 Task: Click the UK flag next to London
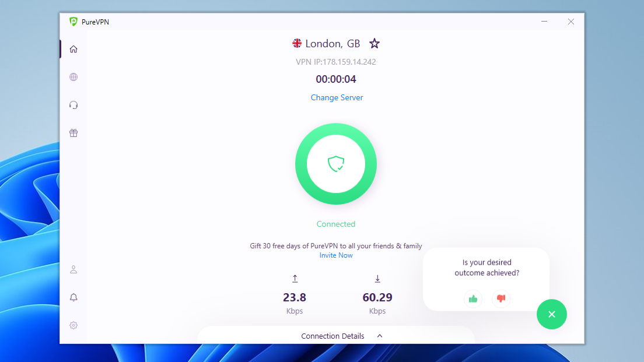(297, 43)
